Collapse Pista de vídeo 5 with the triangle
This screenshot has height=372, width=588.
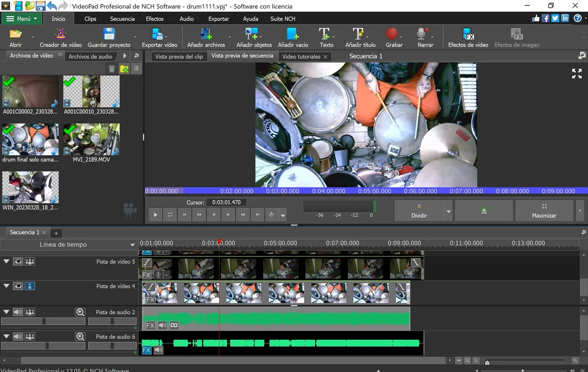coord(6,261)
